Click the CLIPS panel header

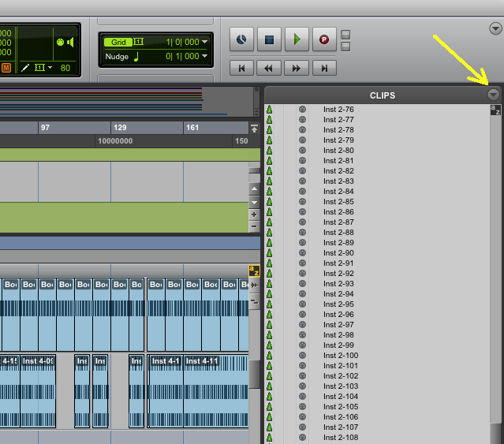(383, 95)
